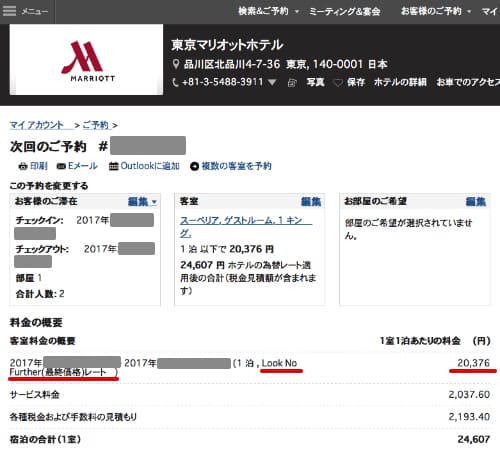The width and height of the screenshot is (500, 451).
Task: Open スーペリア ゲストルーム room type link
Action: pyautogui.click(x=246, y=227)
